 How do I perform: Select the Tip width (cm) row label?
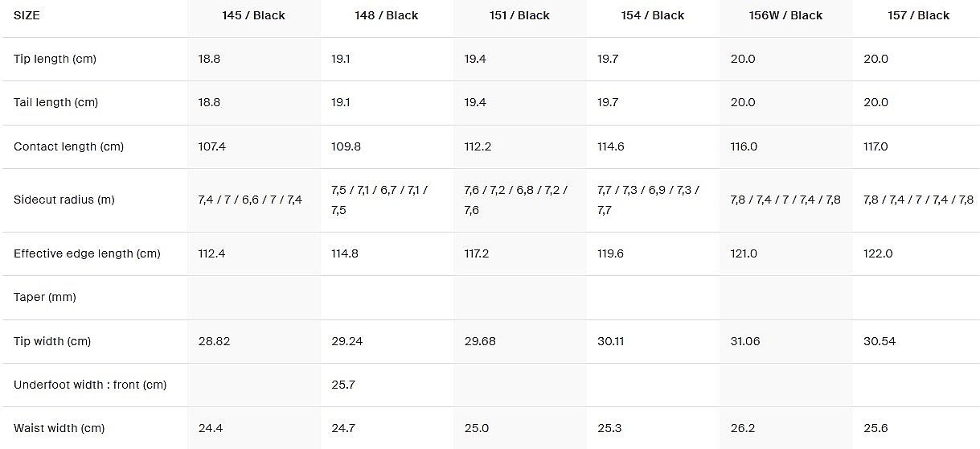point(52,341)
